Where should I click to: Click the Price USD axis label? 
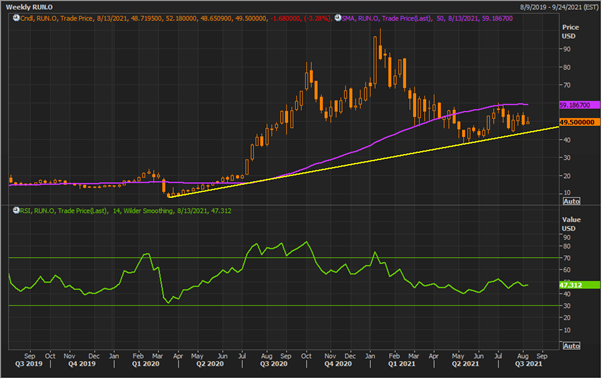coord(571,31)
